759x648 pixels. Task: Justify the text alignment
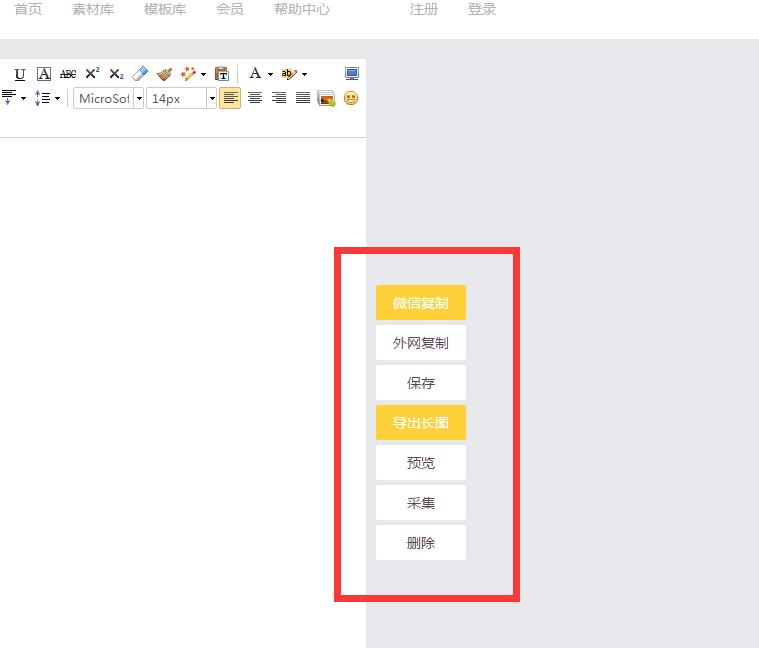click(x=303, y=98)
